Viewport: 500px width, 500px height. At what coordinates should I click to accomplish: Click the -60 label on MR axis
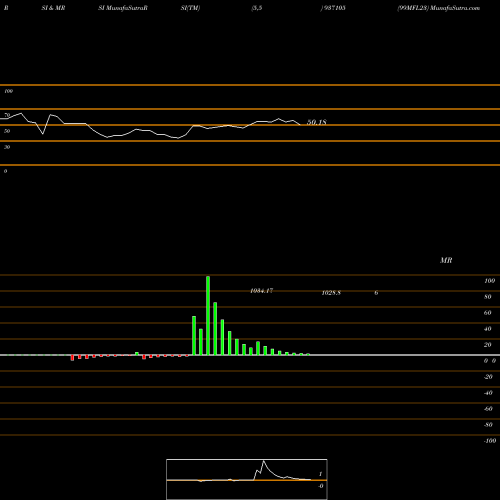pos(488,409)
